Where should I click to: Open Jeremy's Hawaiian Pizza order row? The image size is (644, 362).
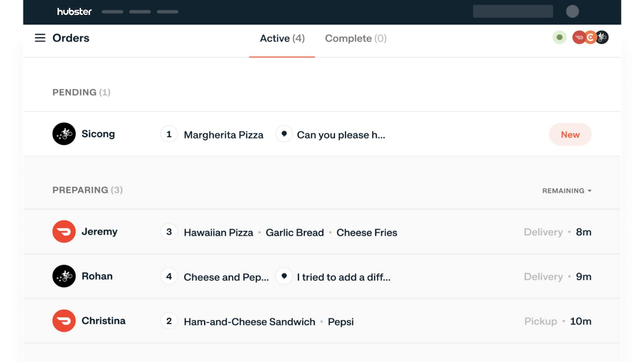(218, 233)
